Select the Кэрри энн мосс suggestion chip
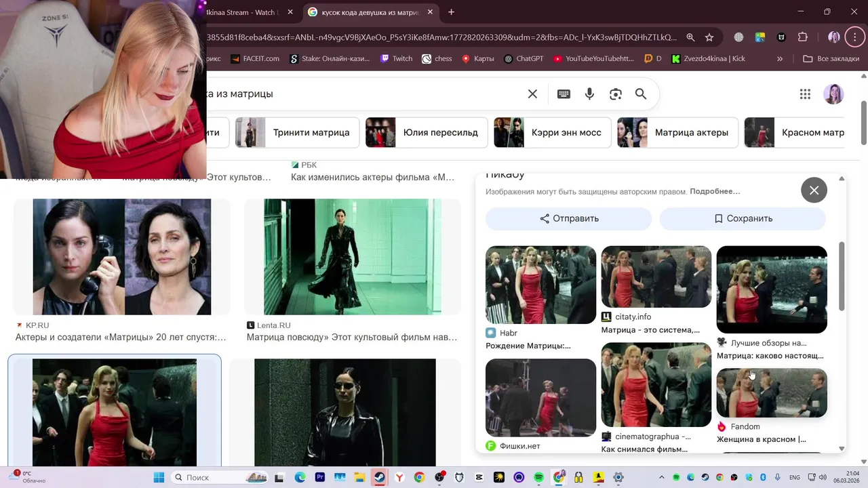The width and height of the screenshot is (868, 488). coord(552,132)
